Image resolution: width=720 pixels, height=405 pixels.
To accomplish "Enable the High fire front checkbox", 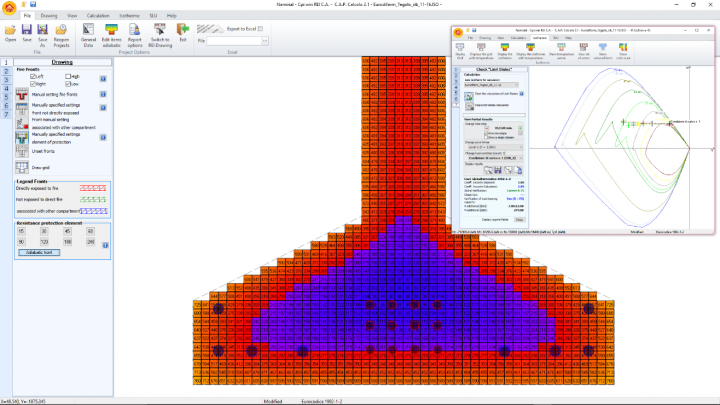I will coord(70,76).
